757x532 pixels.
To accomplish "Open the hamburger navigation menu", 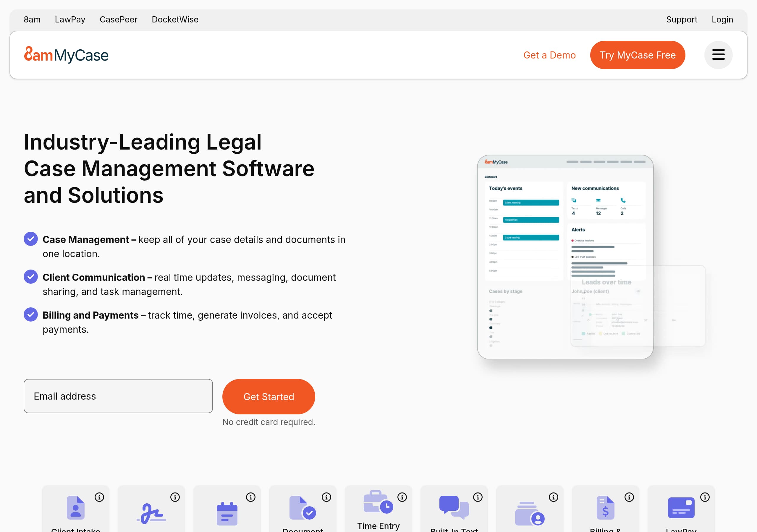I will click(x=718, y=55).
